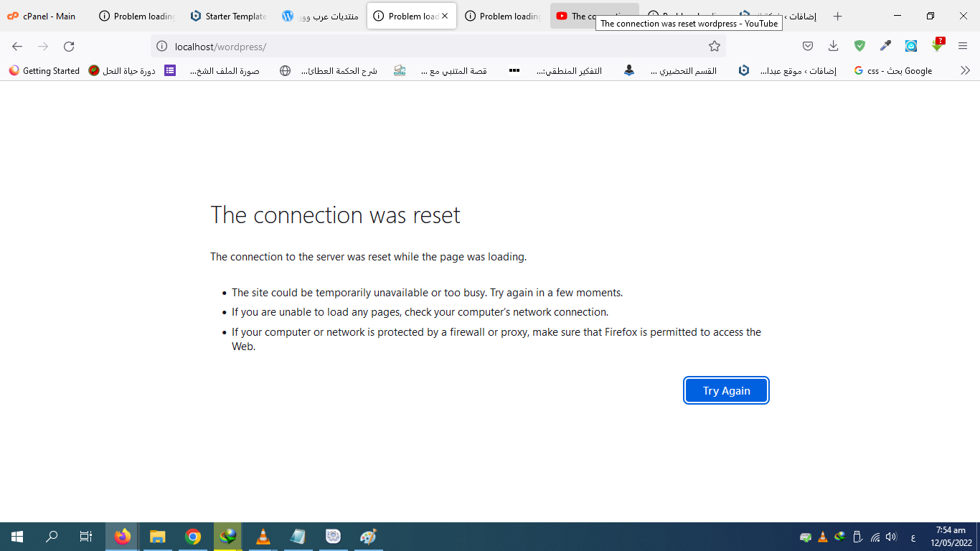
Task: Open the Firefox application menu
Action: pos(963,46)
